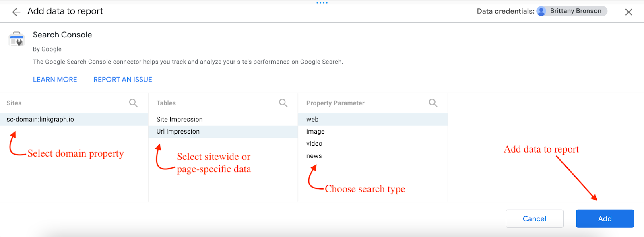Viewport: 644px width, 237px height.
Task: Click Brittany Bronson data credentials chip
Action: click(x=575, y=11)
